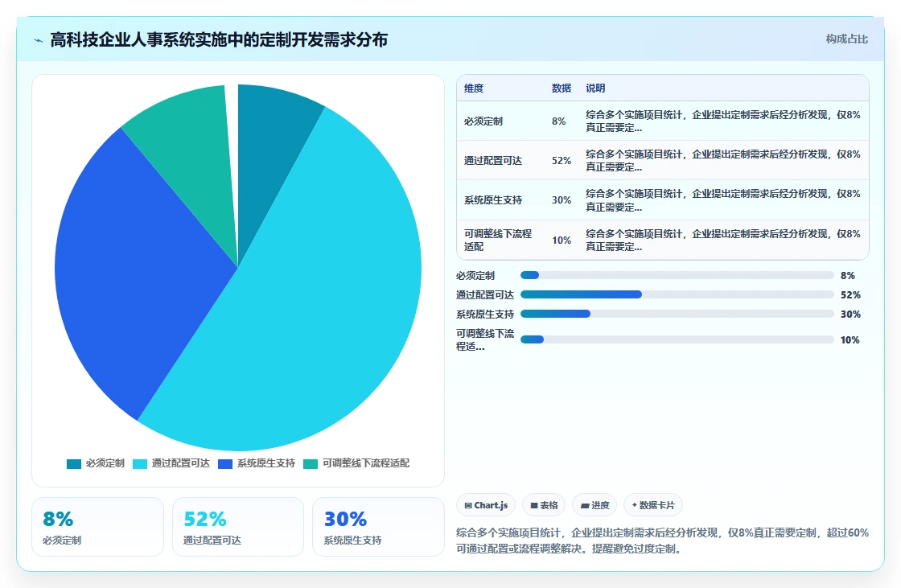Click the 通过配置可达 progress bar
Viewport: 901px width, 588px height.
pos(677,295)
